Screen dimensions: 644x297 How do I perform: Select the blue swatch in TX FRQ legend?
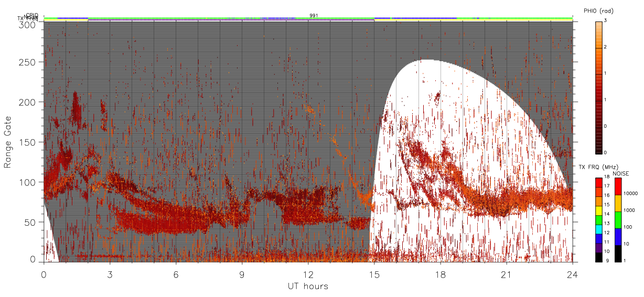tap(599, 238)
